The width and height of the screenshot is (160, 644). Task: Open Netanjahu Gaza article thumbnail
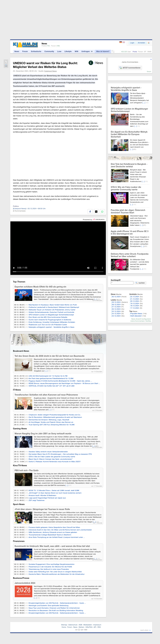click(120, 98)
